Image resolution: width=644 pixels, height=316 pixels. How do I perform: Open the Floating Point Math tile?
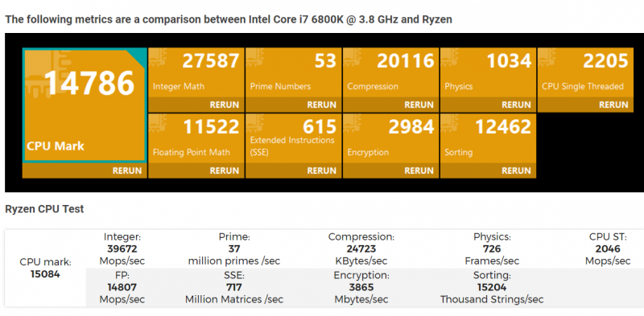196,138
